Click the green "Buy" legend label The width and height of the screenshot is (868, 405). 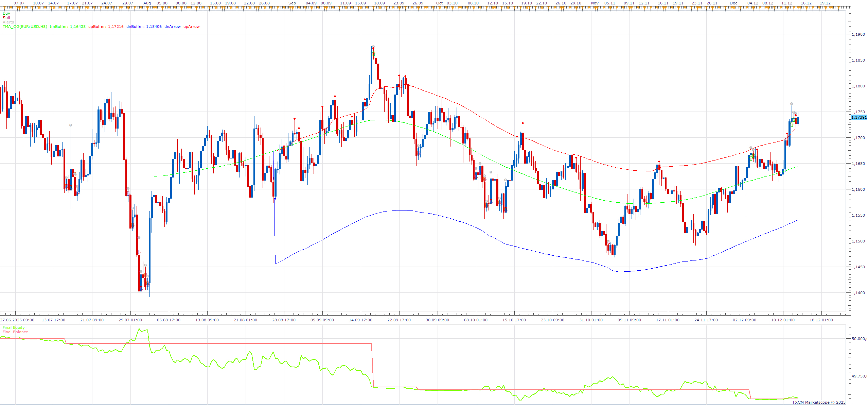[6, 13]
